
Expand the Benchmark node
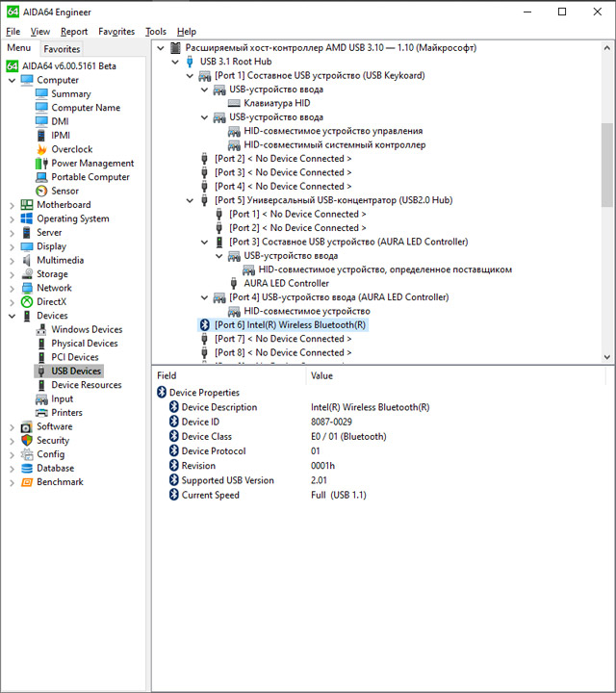[x=12, y=482]
